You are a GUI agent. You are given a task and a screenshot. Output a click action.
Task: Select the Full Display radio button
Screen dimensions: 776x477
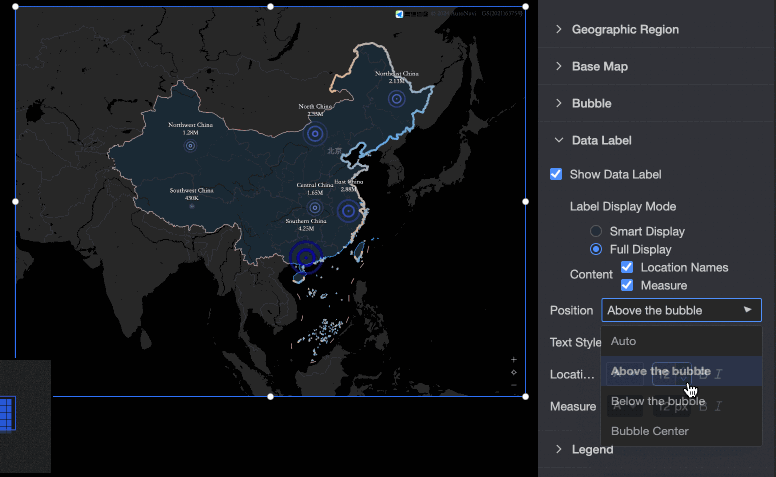click(596, 249)
